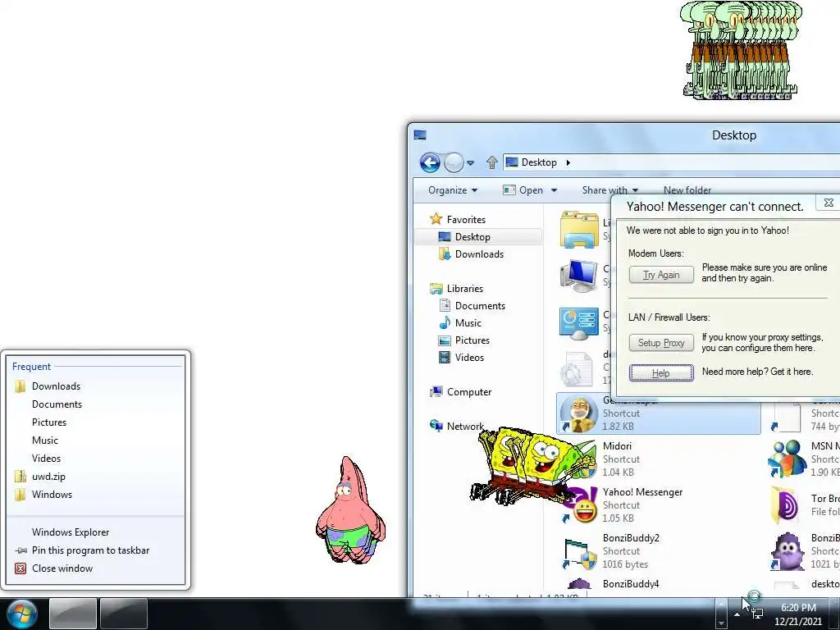The height and width of the screenshot is (630, 840).
Task: Open the Organize dropdown menu
Action: pyautogui.click(x=453, y=190)
